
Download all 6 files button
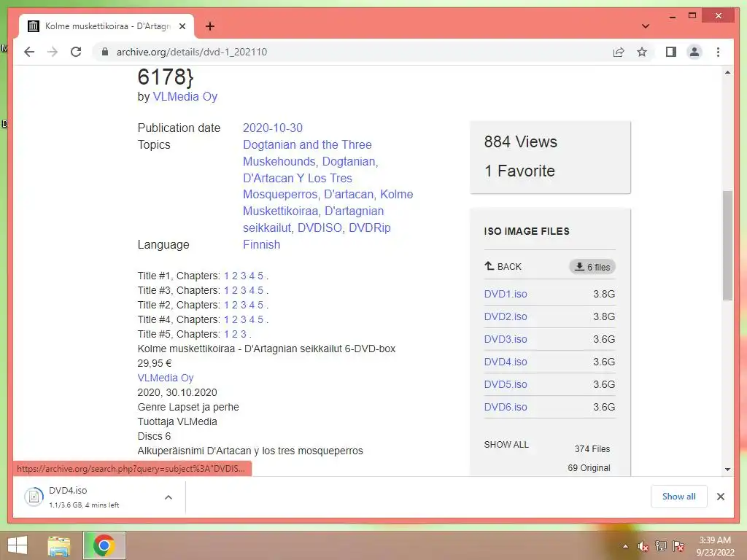[x=592, y=267]
